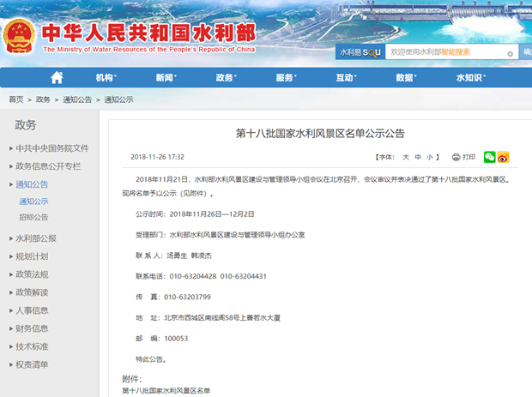Share the article via the WeChat icon

(489, 158)
